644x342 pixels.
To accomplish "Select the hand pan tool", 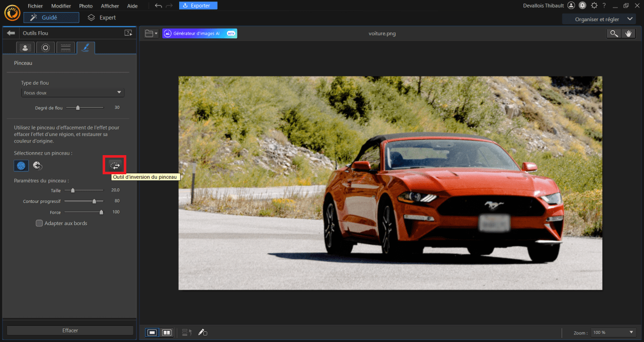I will tap(628, 33).
